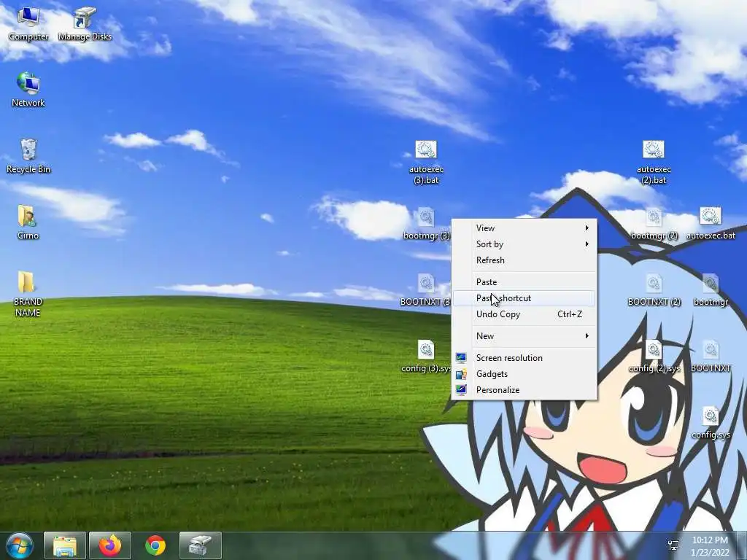The width and height of the screenshot is (747, 560).
Task: Select the config (3).sys file icon
Action: point(426,356)
